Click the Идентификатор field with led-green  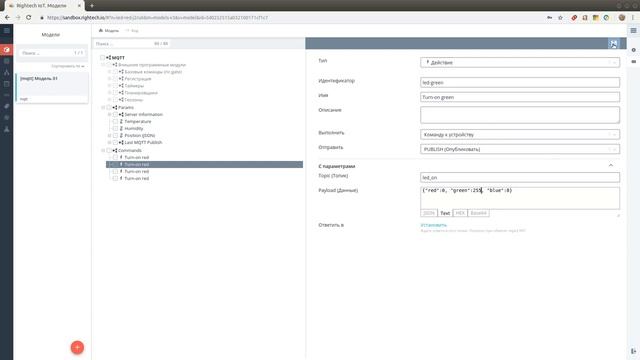click(520, 82)
